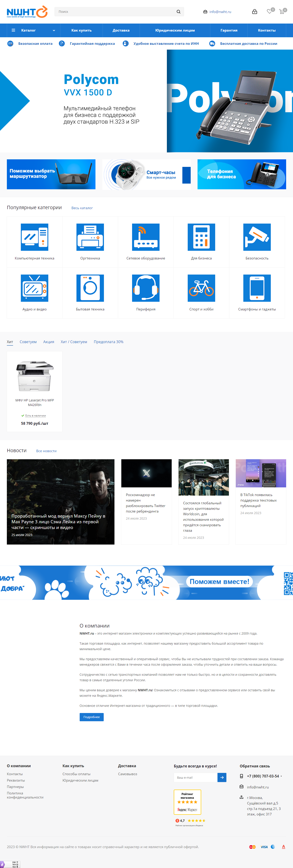Click the Поможем вместе! charity banner
This screenshot has width=293, height=868.
pyautogui.click(x=146, y=583)
